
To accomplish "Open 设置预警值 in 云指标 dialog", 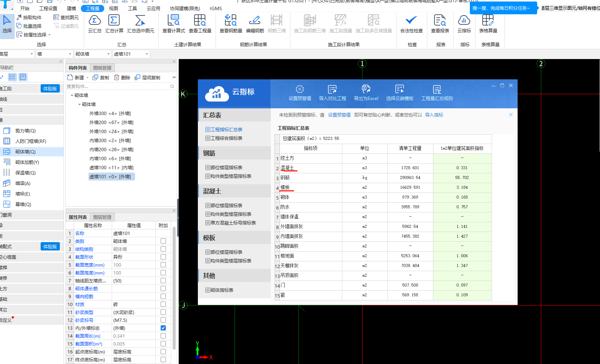I will click(300, 93).
